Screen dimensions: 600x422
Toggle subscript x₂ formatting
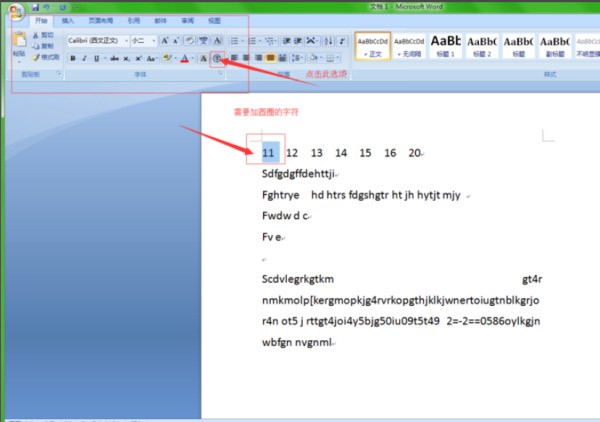click(x=126, y=58)
